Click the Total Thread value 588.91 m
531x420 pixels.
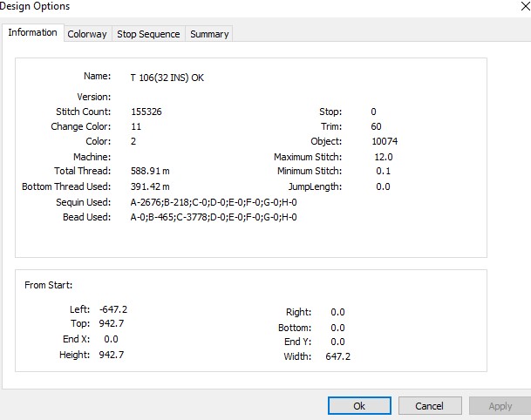tap(150, 171)
